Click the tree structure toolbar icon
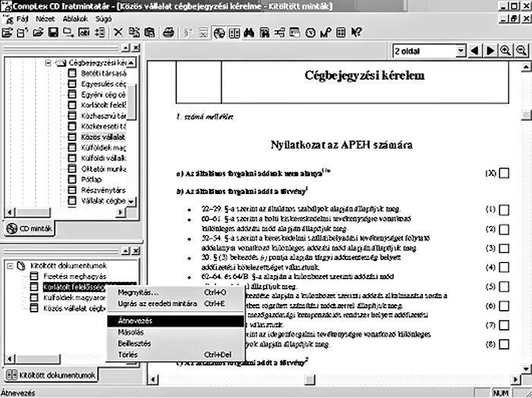Viewport: 532px width, 398px height. point(280,33)
